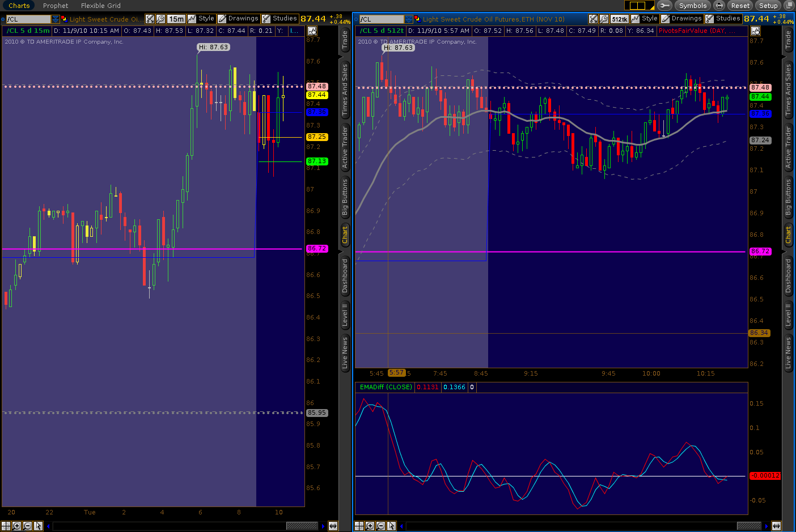Click left chart zoom out icon
This screenshot has width=796, height=532.
click(27, 526)
